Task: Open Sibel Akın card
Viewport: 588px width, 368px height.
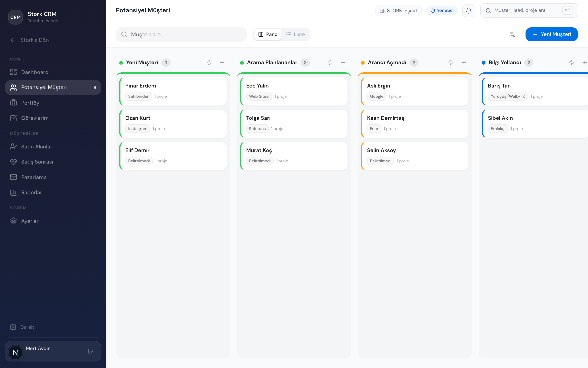Action: 535,124
